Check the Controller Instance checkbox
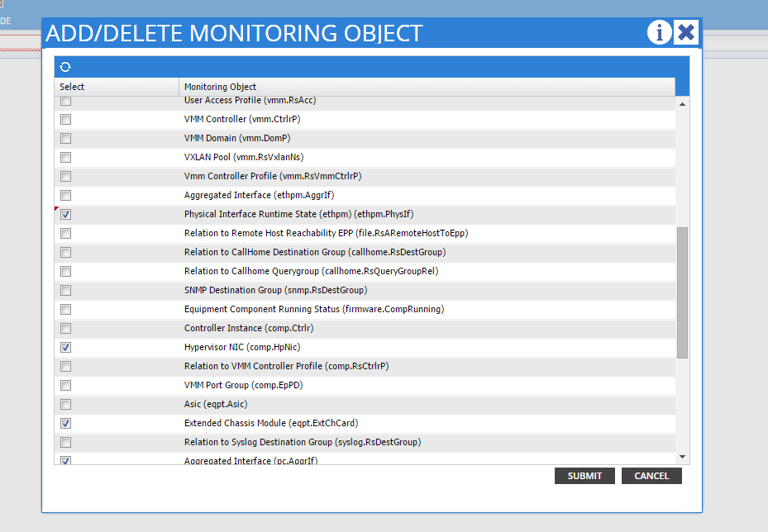768x532 pixels. coord(66,329)
